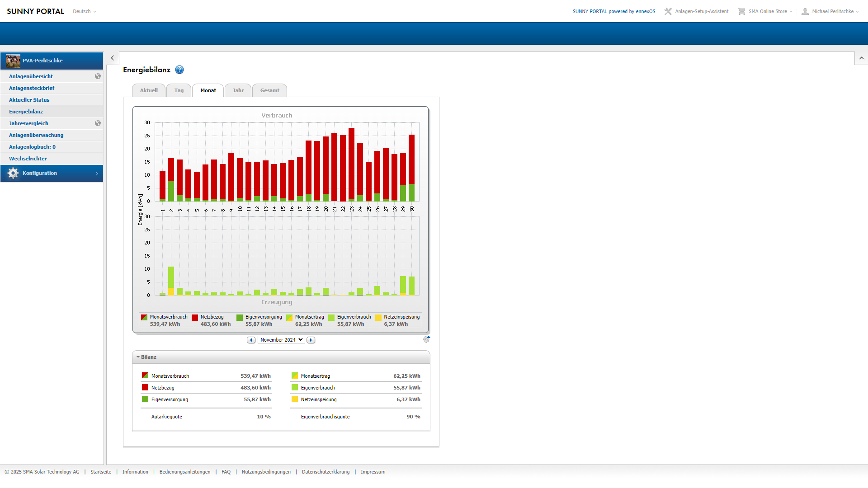Click the Anlagen-Setup-Assistent tools icon
This screenshot has height=488, width=868.
pos(668,11)
